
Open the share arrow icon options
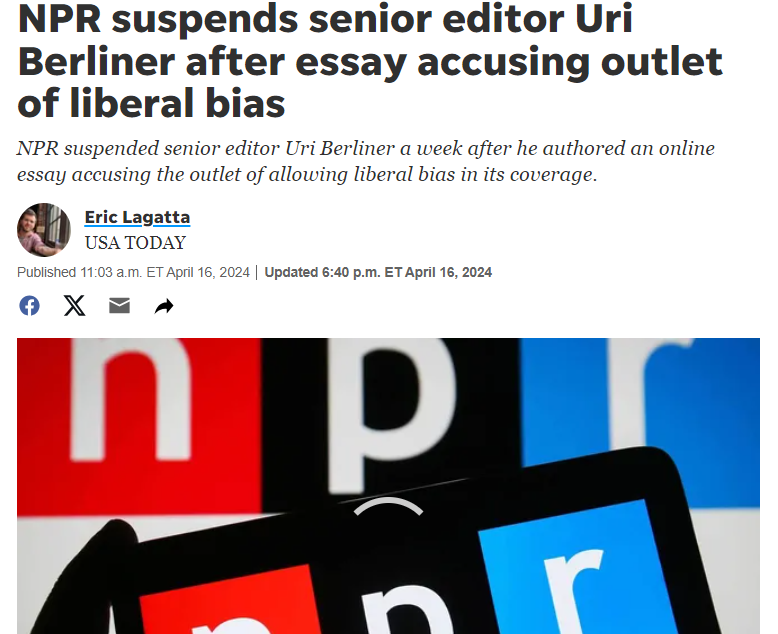pyautogui.click(x=164, y=306)
